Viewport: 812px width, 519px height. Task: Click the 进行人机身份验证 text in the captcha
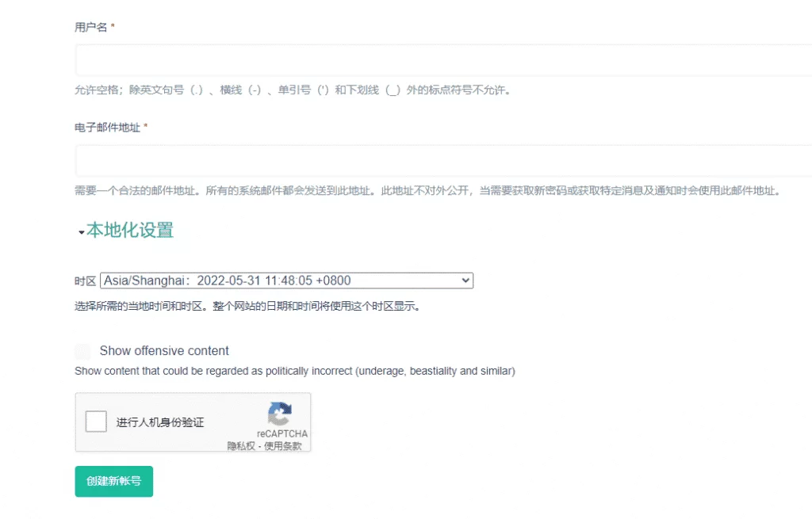coord(160,422)
